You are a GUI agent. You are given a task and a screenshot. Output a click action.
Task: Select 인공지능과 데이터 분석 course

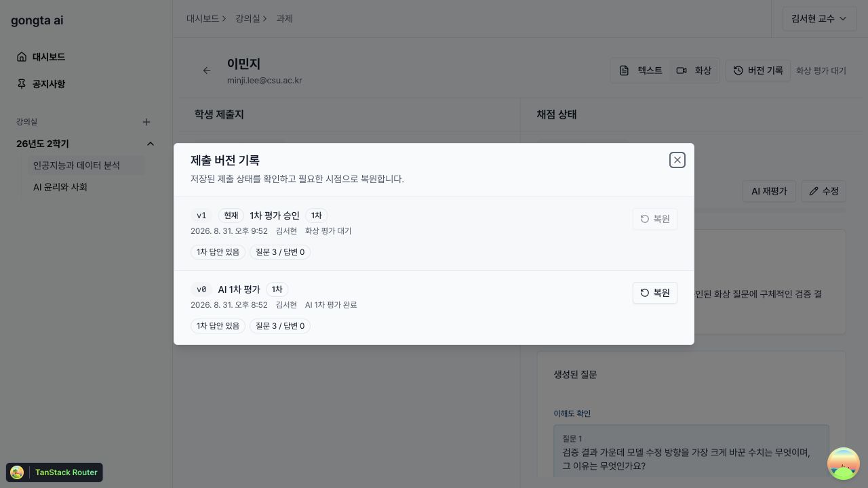pyautogui.click(x=86, y=165)
